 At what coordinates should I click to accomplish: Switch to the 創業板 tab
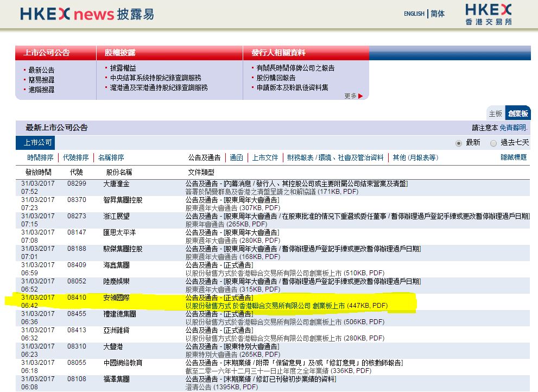click(518, 113)
